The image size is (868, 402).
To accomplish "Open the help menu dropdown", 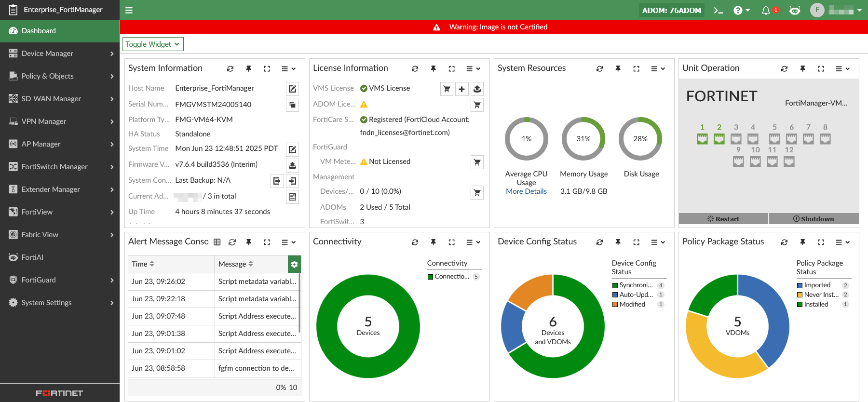I will [x=741, y=10].
